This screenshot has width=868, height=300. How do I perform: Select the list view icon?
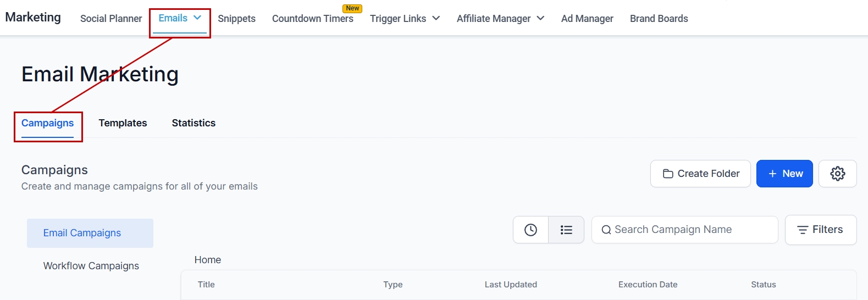pyautogui.click(x=566, y=230)
